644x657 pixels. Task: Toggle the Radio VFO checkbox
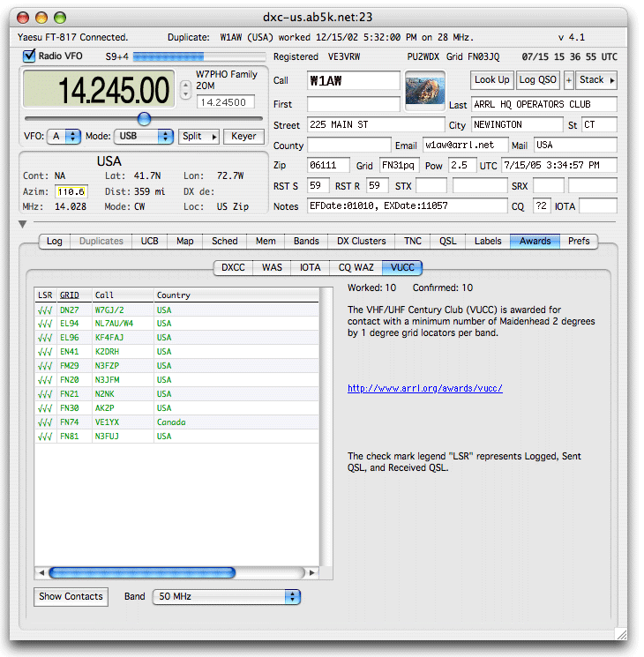pyautogui.click(x=29, y=56)
